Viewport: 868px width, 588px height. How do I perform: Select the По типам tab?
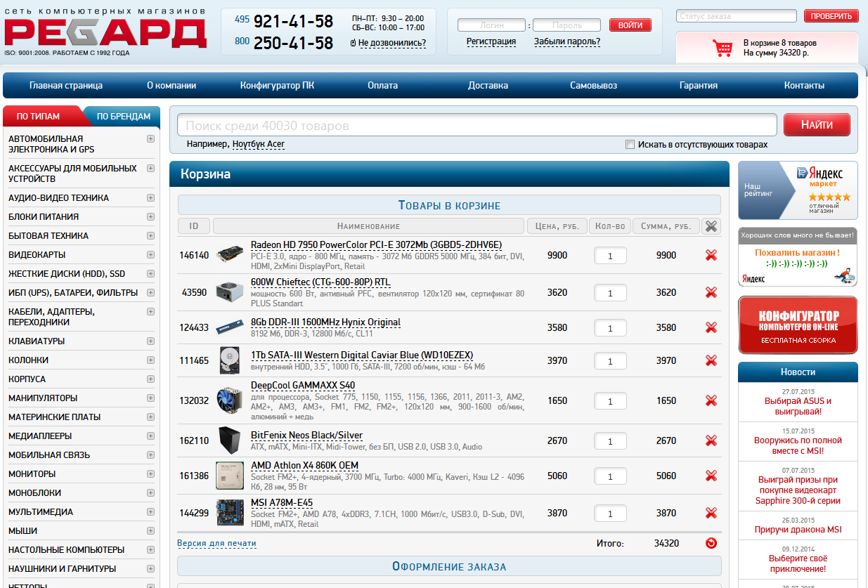tap(39, 116)
